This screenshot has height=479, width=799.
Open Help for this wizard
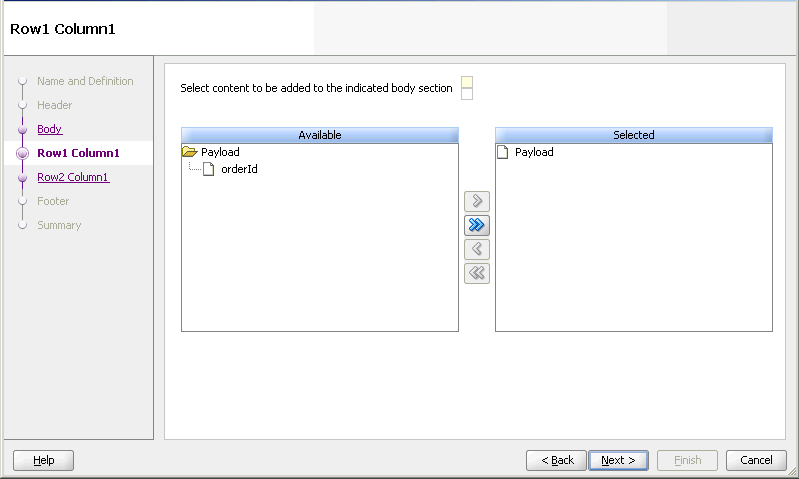[43, 460]
